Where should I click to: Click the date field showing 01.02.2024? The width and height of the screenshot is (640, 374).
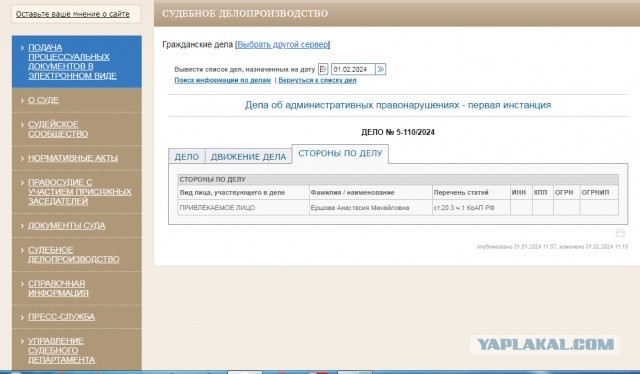tap(353, 69)
